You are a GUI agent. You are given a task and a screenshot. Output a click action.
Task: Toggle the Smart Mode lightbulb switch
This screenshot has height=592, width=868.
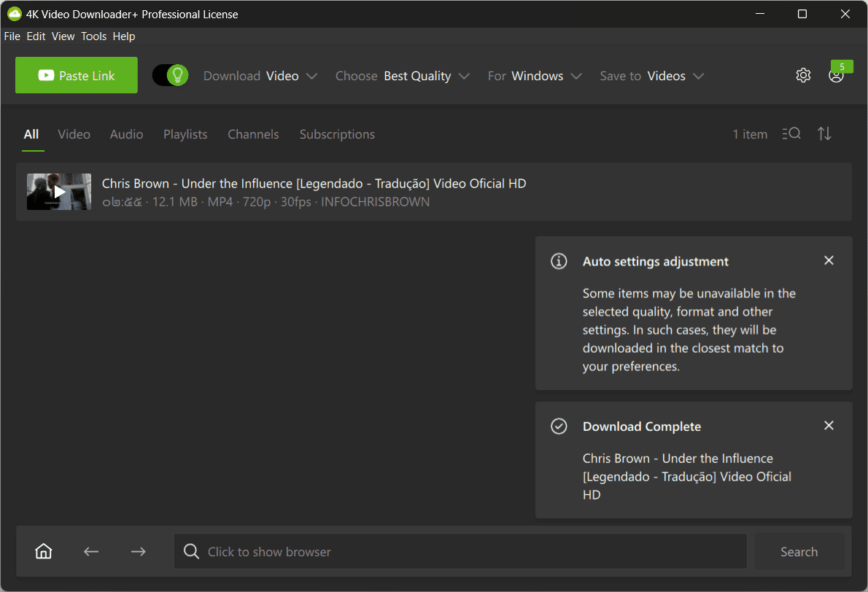171,75
